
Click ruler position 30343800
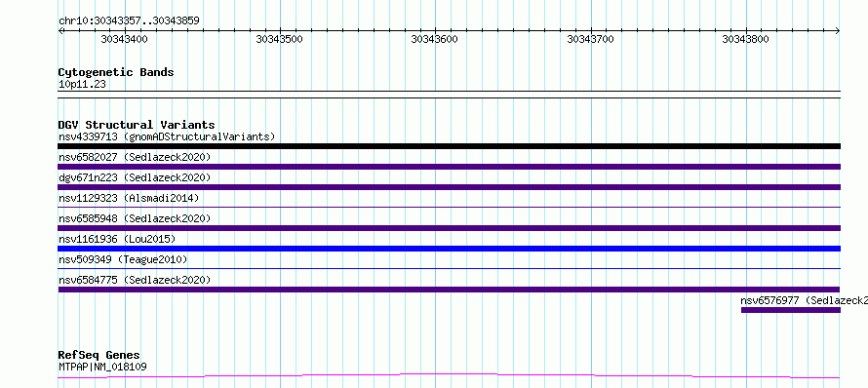746,39
